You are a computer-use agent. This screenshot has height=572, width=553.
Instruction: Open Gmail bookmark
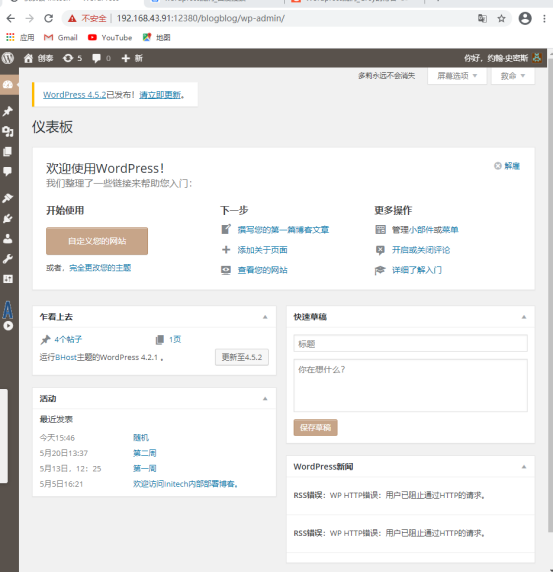tap(61, 37)
